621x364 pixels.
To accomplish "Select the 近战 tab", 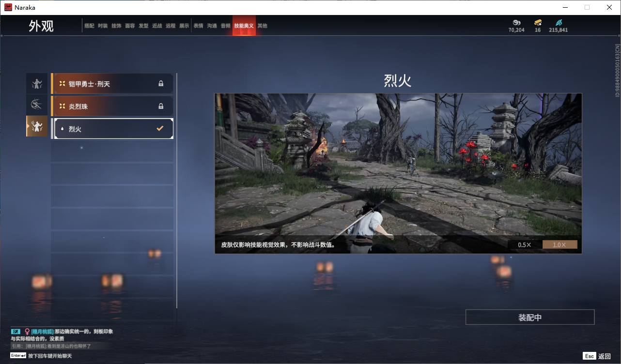I will [157, 26].
